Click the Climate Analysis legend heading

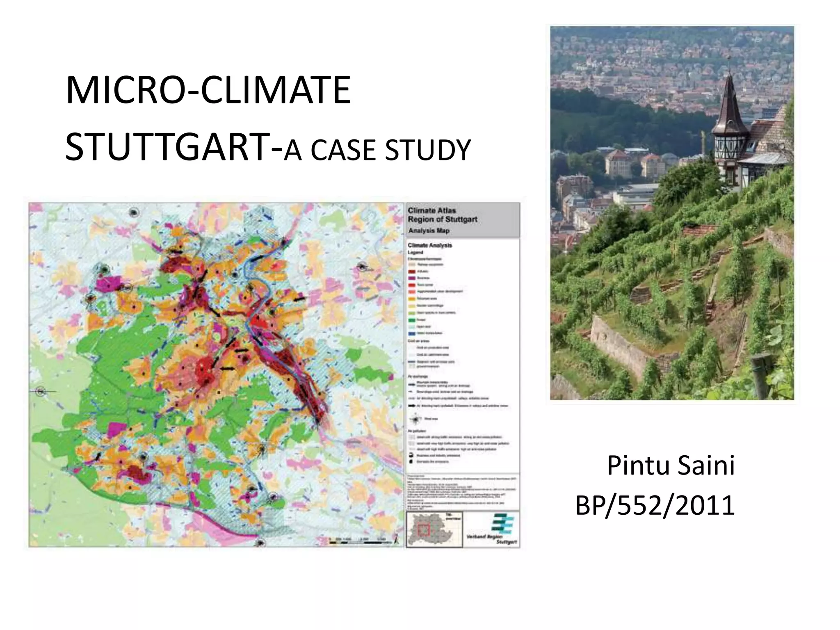pos(430,245)
